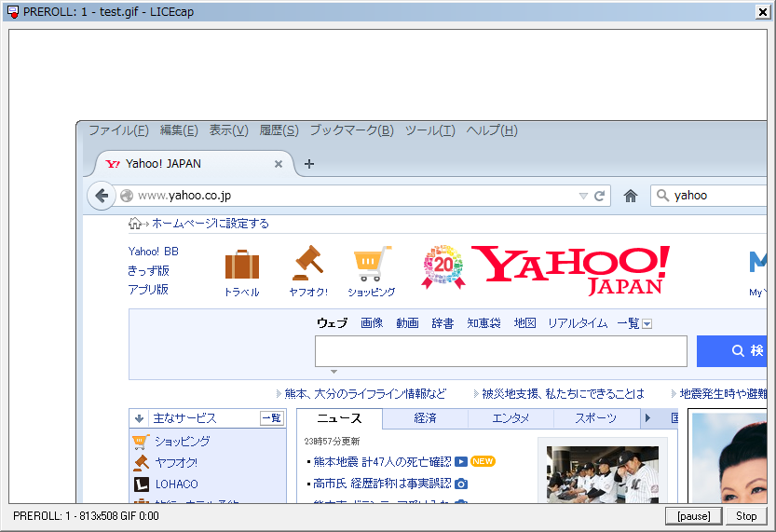Select the リアルタイム search category

(578, 323)
